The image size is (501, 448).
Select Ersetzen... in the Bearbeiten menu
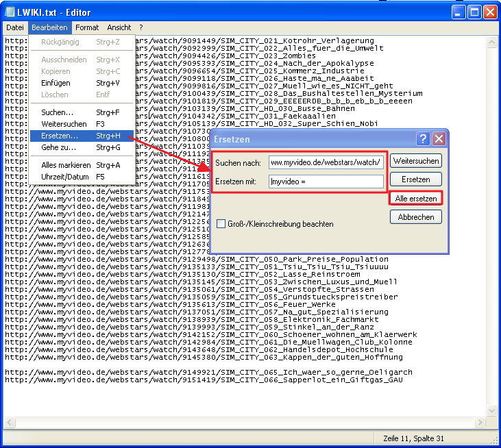60,136
